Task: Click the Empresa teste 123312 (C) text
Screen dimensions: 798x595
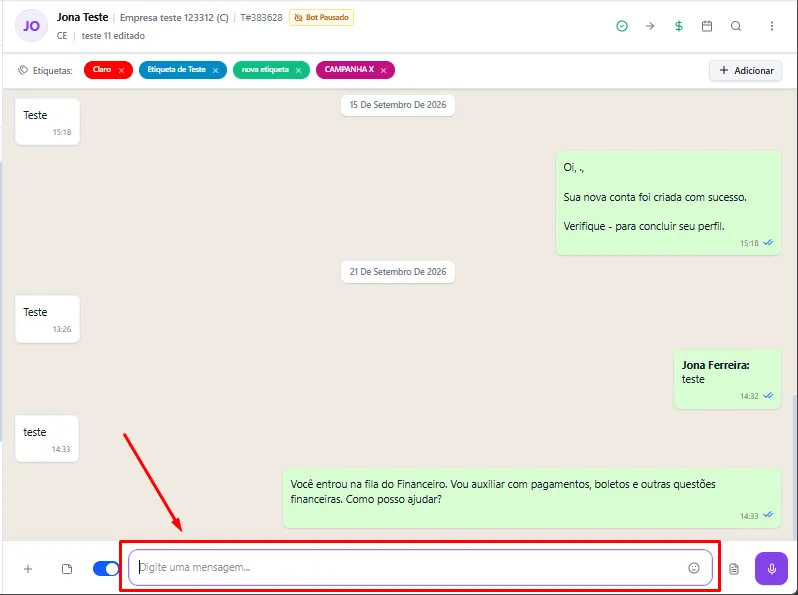Action: [174, 18]
